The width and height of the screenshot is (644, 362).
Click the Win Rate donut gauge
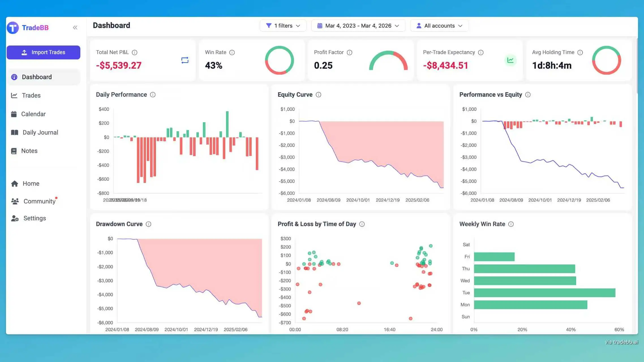pos(279,60)
